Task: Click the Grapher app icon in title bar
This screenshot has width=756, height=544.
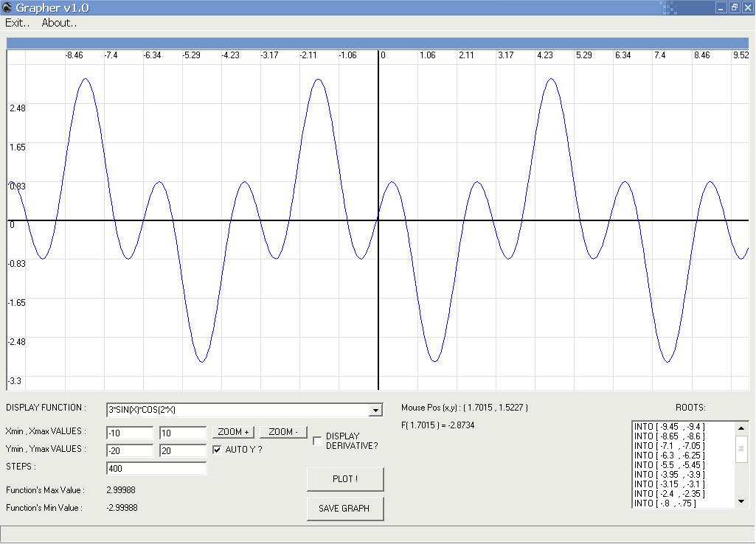Action: click(7, 7)
